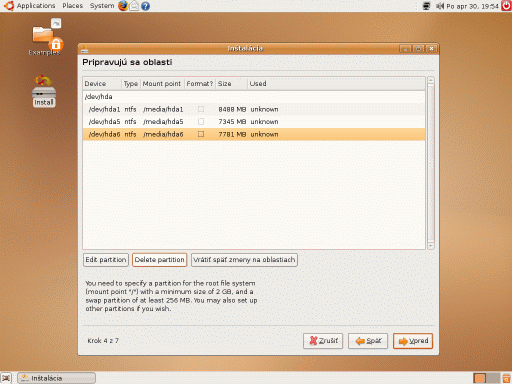Sort by the Mount point column header
512x384 pixels.
pyautogui.click(x=162, y=84)
